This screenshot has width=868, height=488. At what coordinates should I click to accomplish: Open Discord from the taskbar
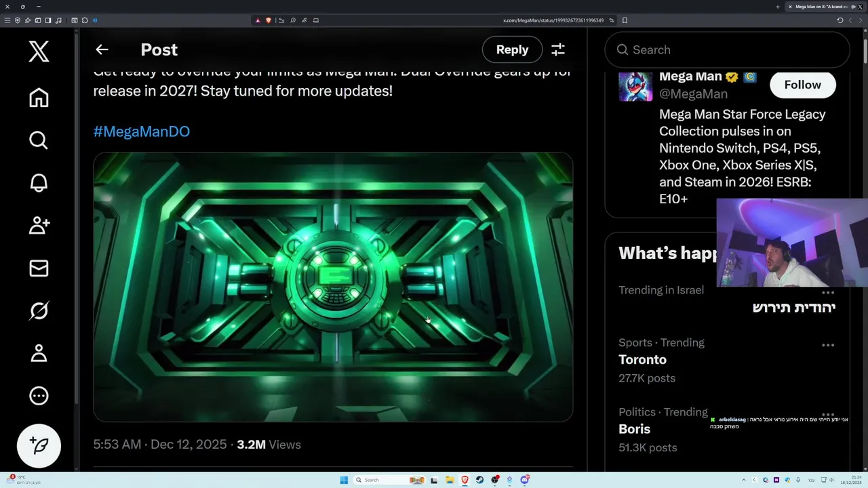pyautogui.click(x=525, y=480)
